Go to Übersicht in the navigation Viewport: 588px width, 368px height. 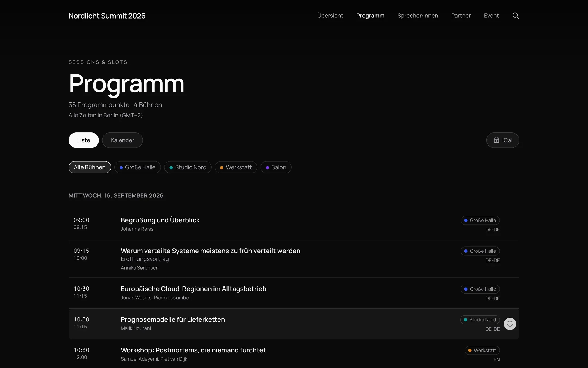[x=330, y=16]
